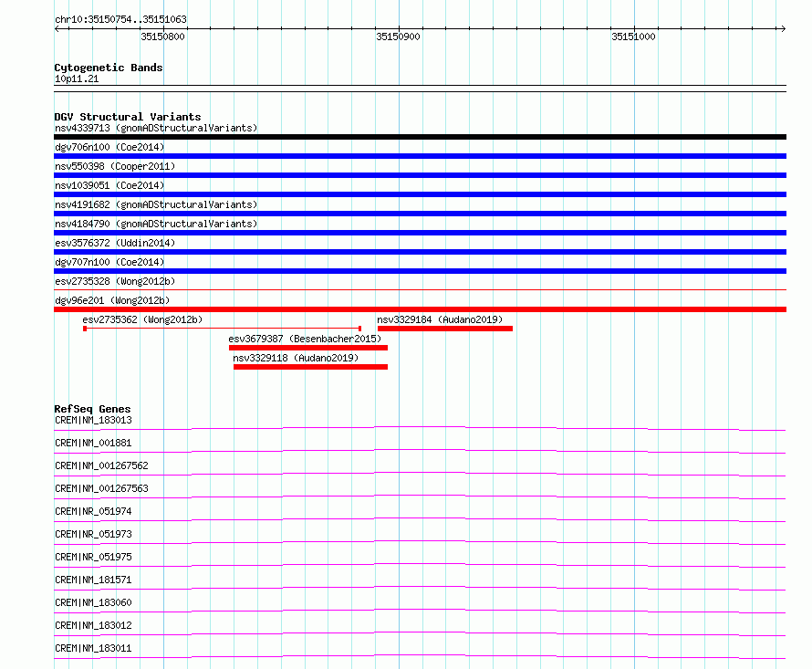
Task: Select transcript CREM|NM_183012
Action: tap(93, 625)
